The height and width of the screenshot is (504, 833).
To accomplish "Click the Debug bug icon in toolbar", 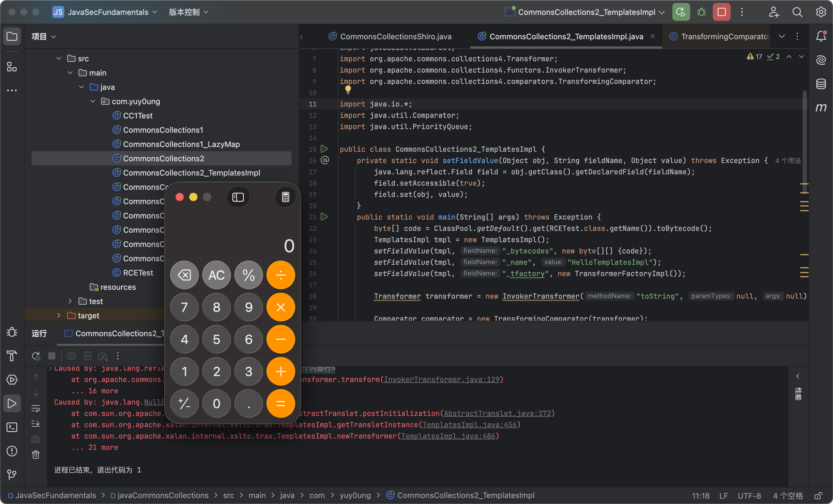I will pyautogui.click(x=701, y=12).
